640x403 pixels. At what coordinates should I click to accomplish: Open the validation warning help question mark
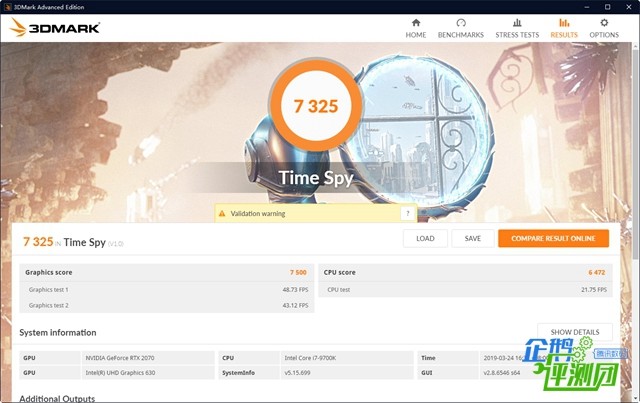pyautogui.click(x=407, y=214)
